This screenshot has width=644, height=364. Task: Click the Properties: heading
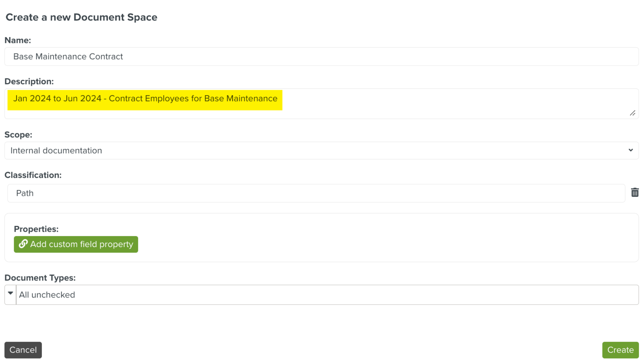click(x=36, y=229)
